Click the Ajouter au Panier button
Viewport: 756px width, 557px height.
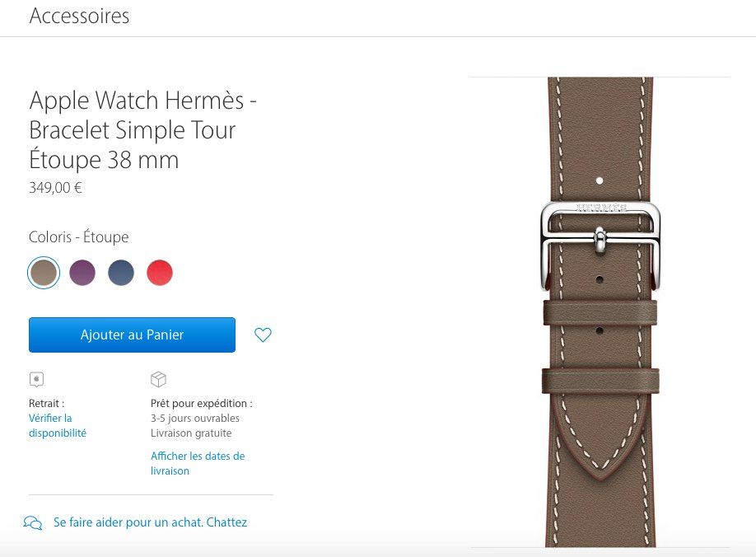132,335
